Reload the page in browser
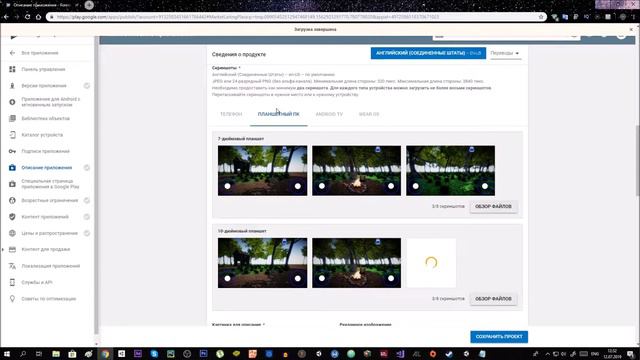 [27, 17]
